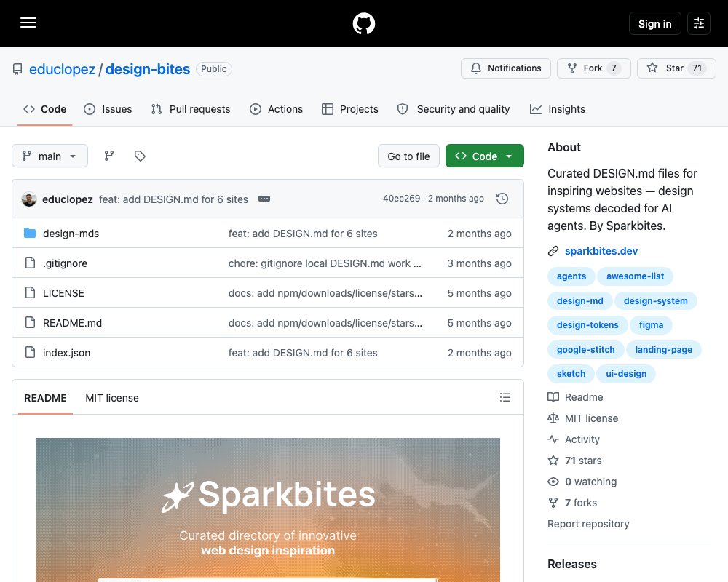This screenshot has height=582, width=728.
Task: Click the Sparkbites banner image
Action: [x=268, y=509]
